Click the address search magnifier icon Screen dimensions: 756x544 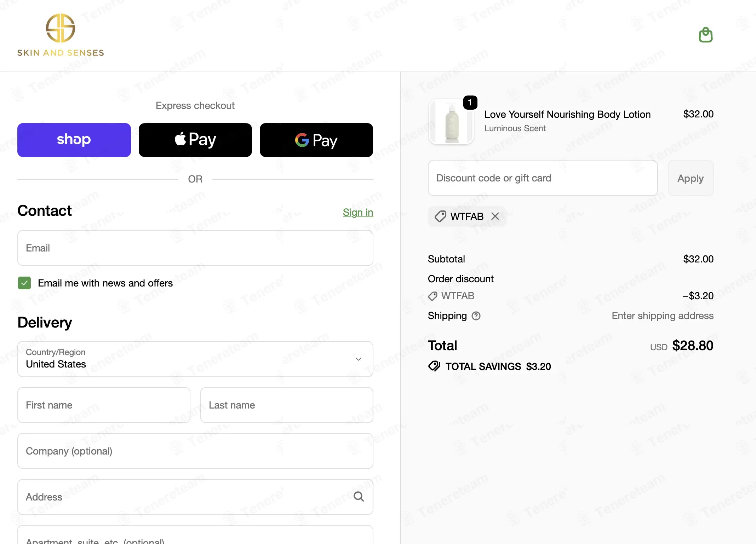(359, 497)
